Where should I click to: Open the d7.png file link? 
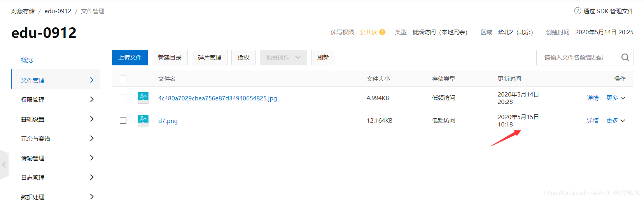168,121
